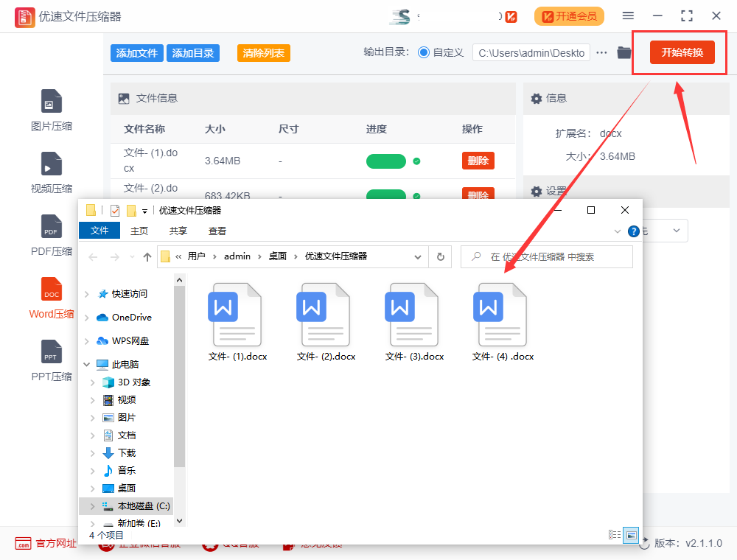Select 下载 in the navigation tree
This screenshot has height=560, width=737.
127,453
